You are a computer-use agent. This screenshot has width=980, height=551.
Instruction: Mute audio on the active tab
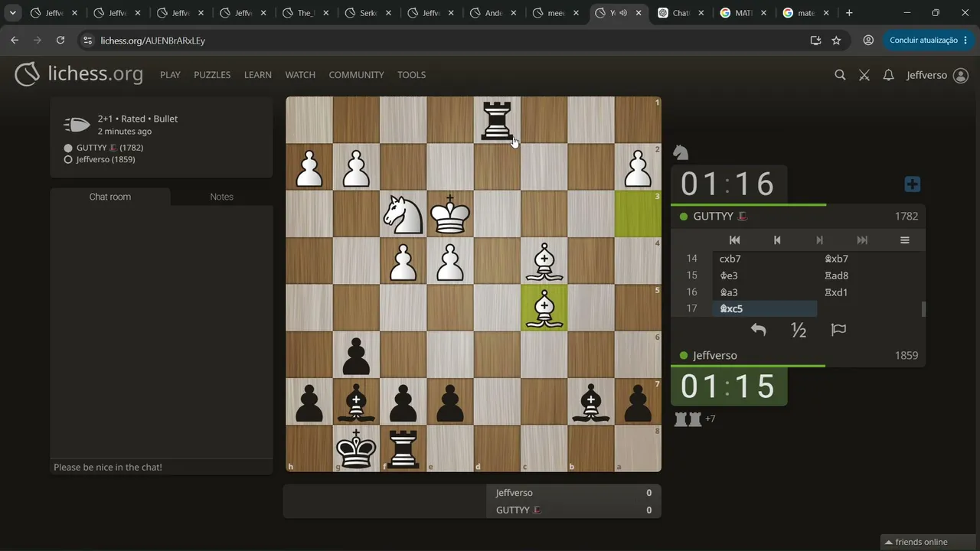click(x=623, y=13)
